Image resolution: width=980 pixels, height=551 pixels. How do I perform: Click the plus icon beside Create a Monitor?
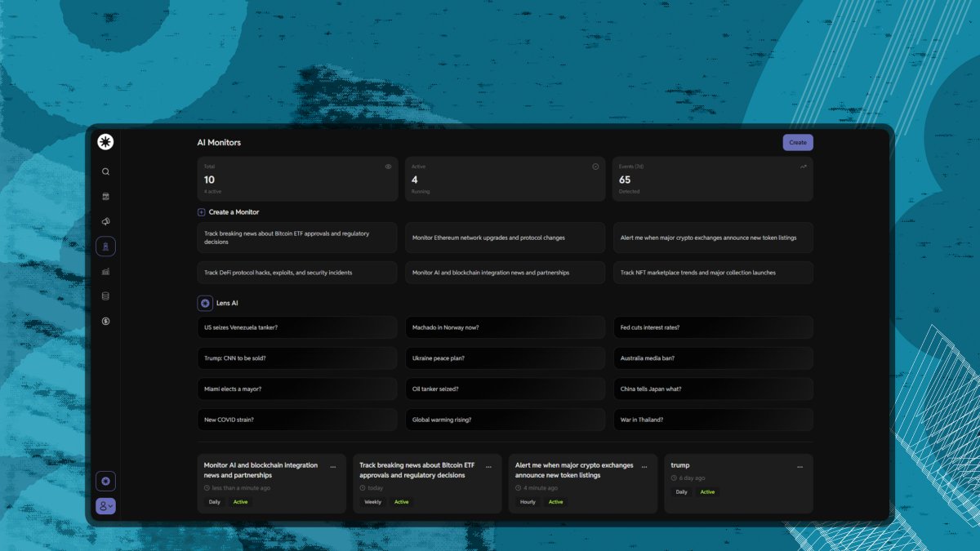(202, 212)
